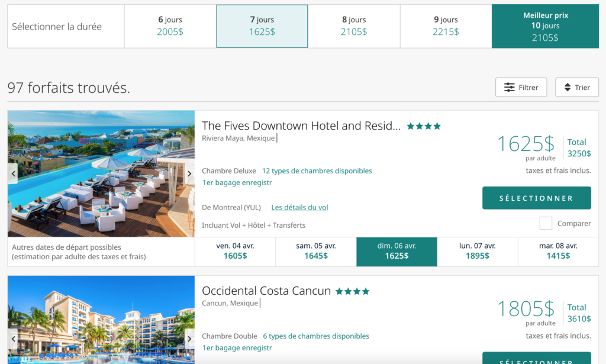
Task: Choose the Meilleur prix 10 jours option
Action: [x=544, y=26]
